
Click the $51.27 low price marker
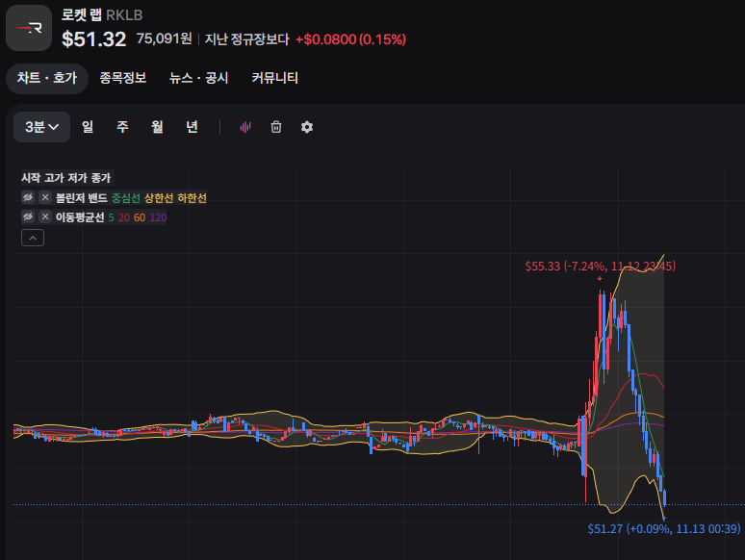coord(663,528)
